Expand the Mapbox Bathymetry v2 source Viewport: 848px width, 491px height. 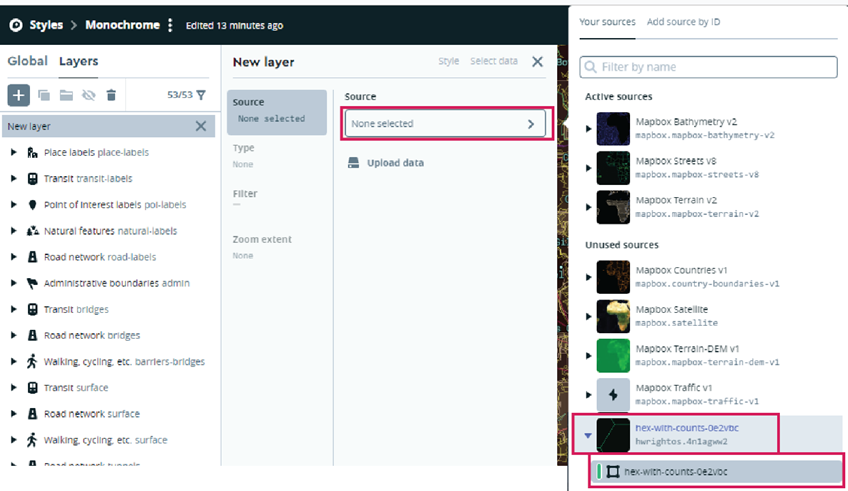coord(588,128)
